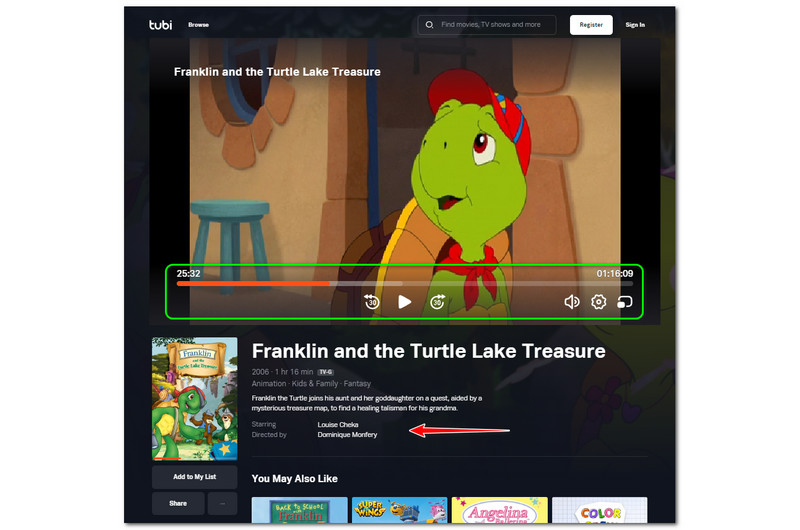Screen dimensions: 800x530
Task: Click the search magnifier icon
Action: click(430, 24)
